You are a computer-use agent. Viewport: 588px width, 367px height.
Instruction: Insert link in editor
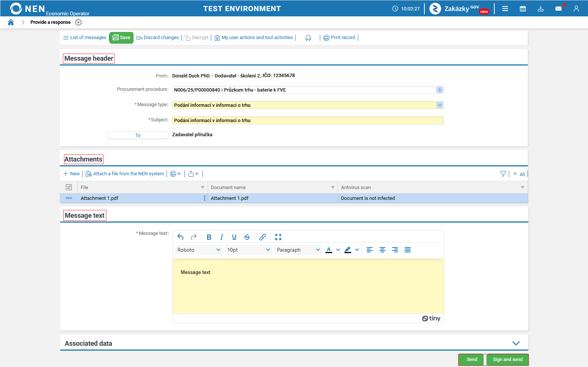[x=263, y=237]
